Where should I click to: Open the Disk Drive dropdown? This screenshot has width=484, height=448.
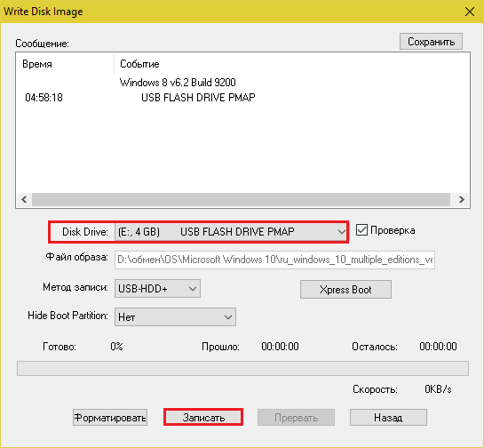click(x=231, y=232)
